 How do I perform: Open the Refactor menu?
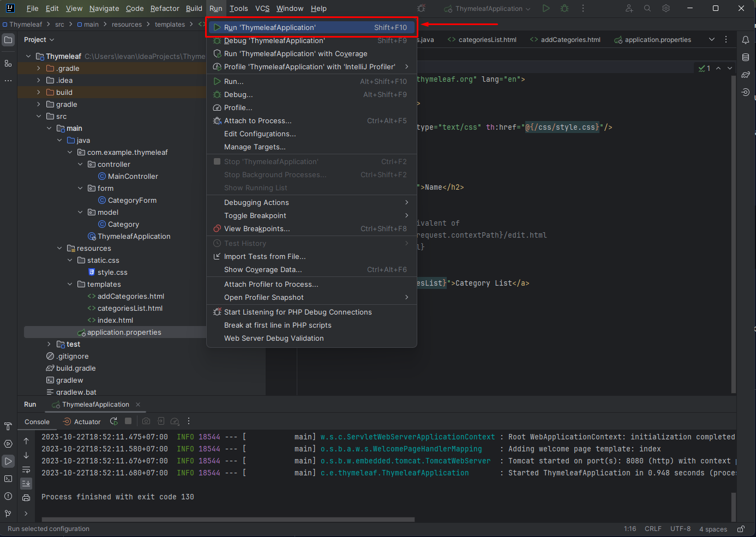pos(165,8)
